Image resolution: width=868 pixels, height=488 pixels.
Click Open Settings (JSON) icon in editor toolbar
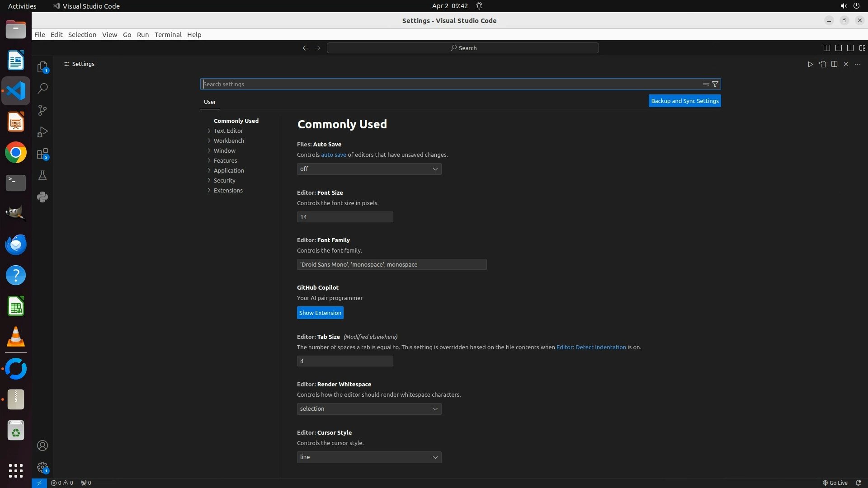pos(822,64)
